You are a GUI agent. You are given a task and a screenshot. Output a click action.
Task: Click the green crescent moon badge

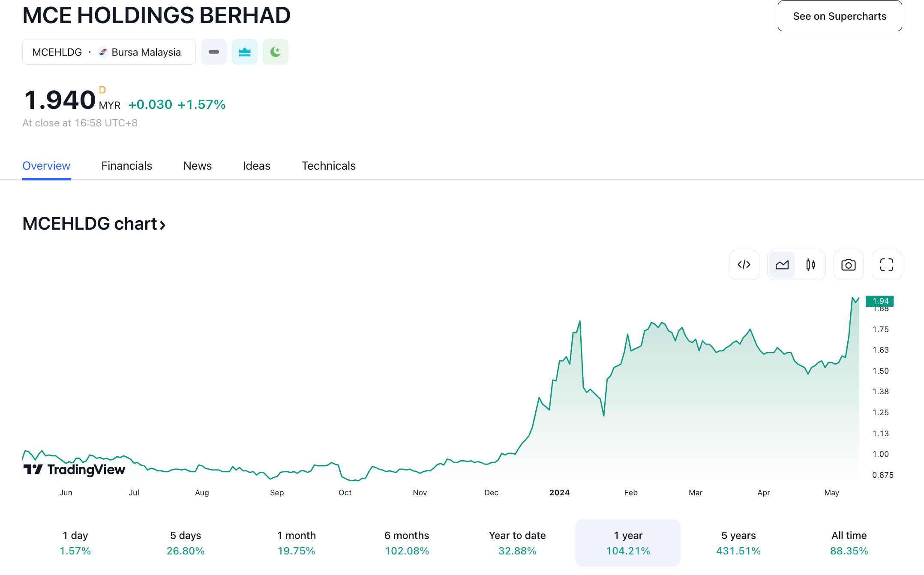coord(276,52)
